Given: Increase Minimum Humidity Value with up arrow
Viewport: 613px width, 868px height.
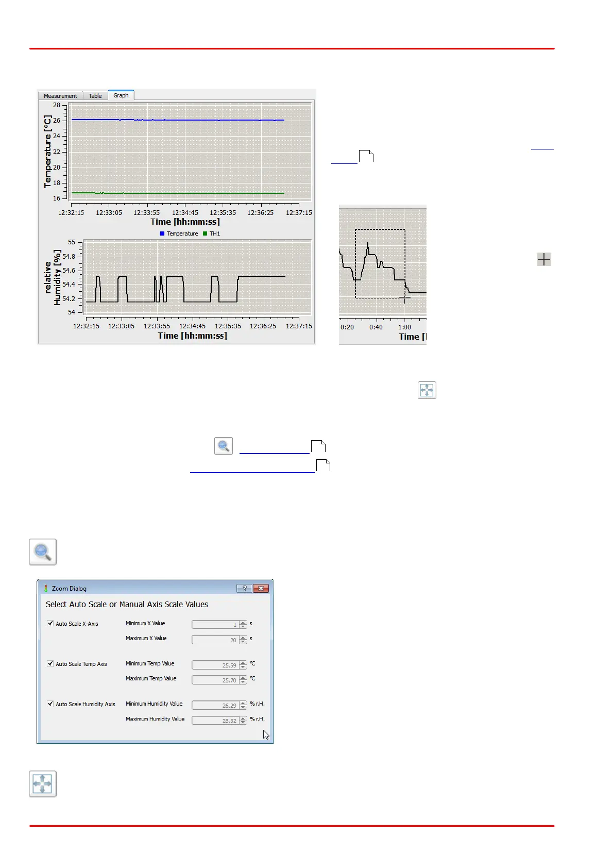Looking at the screenshot, I should 243,703.
